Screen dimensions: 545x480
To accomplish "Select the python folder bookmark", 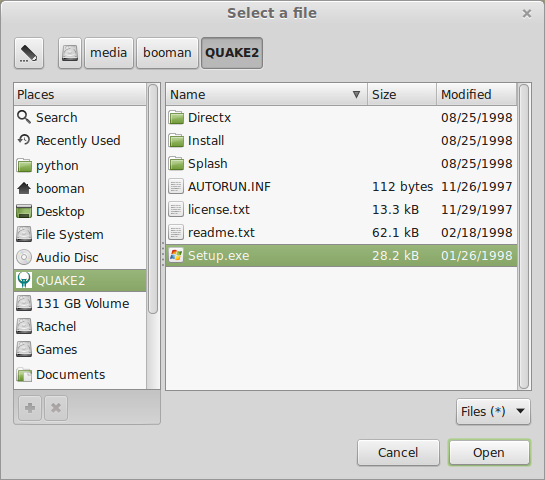I will pyautogui.click(x=80, y=165).
